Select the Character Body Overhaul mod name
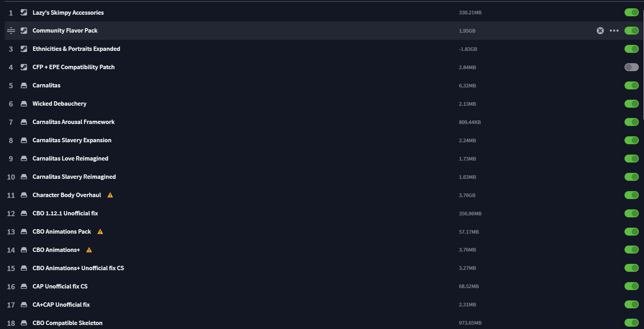 tap(67, 195)
